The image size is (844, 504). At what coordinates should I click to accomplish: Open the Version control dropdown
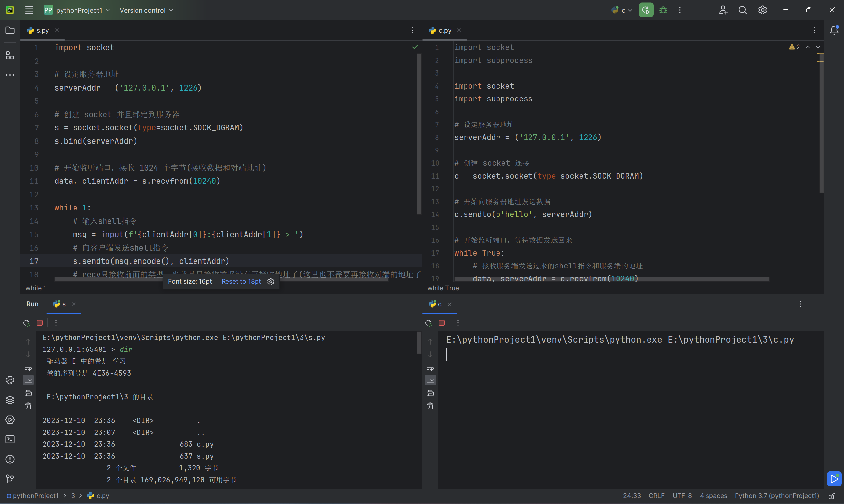click(x=146, y=10)
